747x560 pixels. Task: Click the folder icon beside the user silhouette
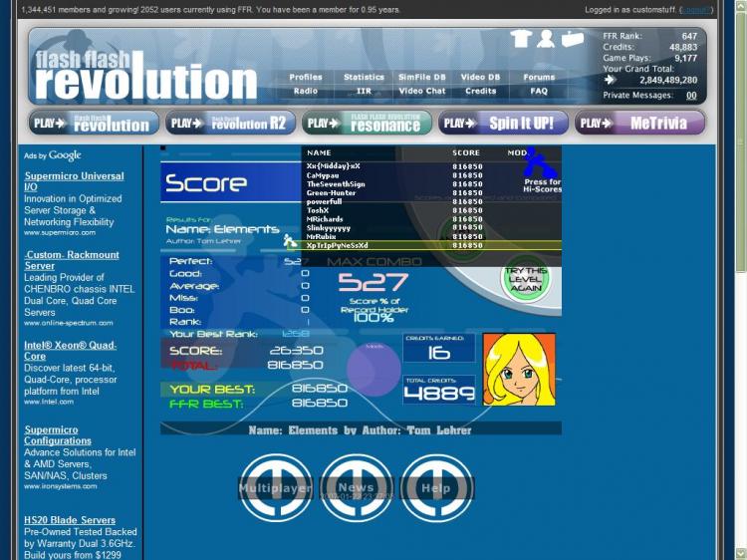(x=572, y=39)
